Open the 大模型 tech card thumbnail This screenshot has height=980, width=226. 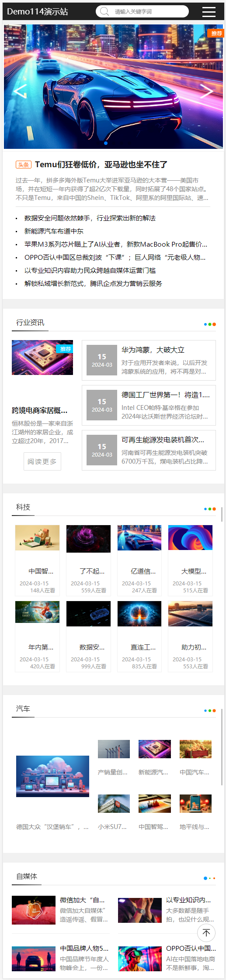(190, 537)
